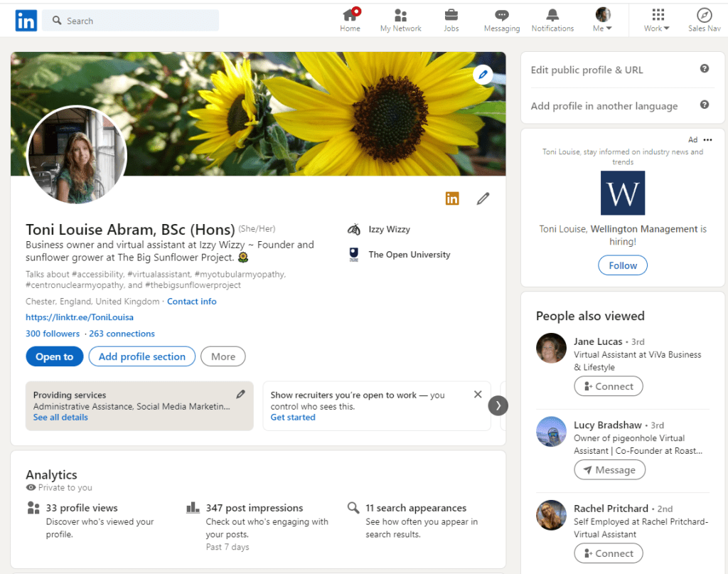Dismiss the open to work card
The image size is (728, 574).
point(478,394)
